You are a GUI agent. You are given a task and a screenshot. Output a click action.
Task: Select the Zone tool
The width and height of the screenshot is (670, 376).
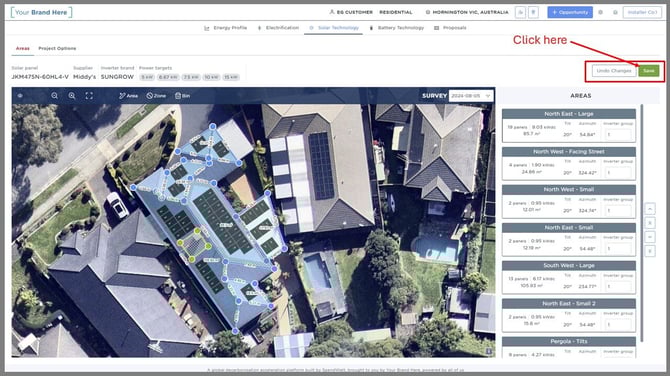(x=156, y=96)
